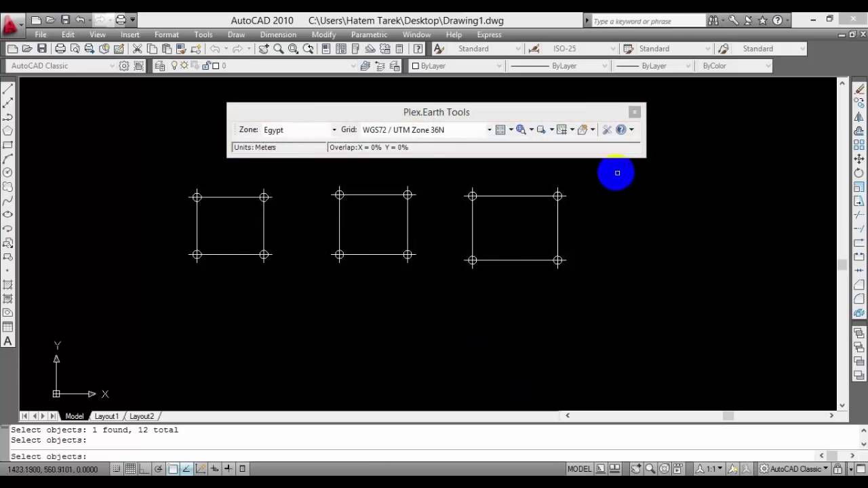Click the Dimension Style icon
Screen dimensions: 868x488
[x=534, y=49]
